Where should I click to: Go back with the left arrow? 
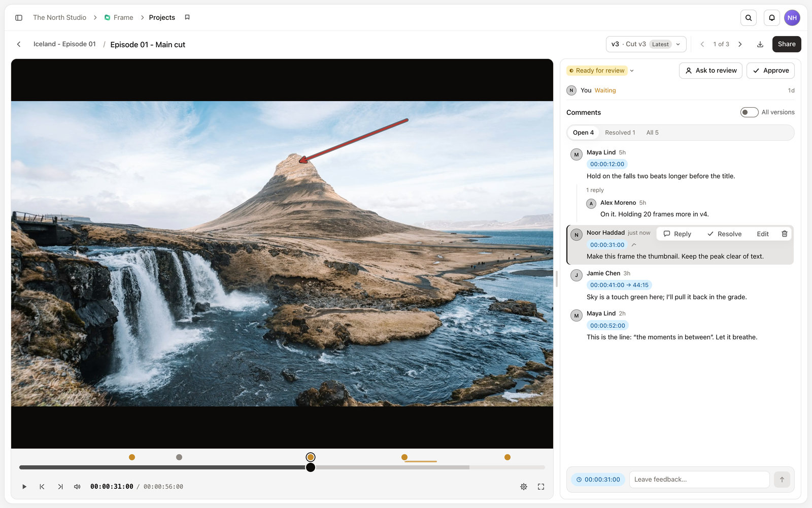tap(19, 44)
